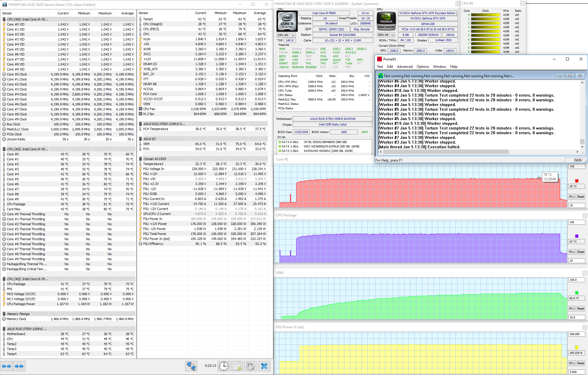Click VRM graph minimum field 25.0

pos(577,317)
